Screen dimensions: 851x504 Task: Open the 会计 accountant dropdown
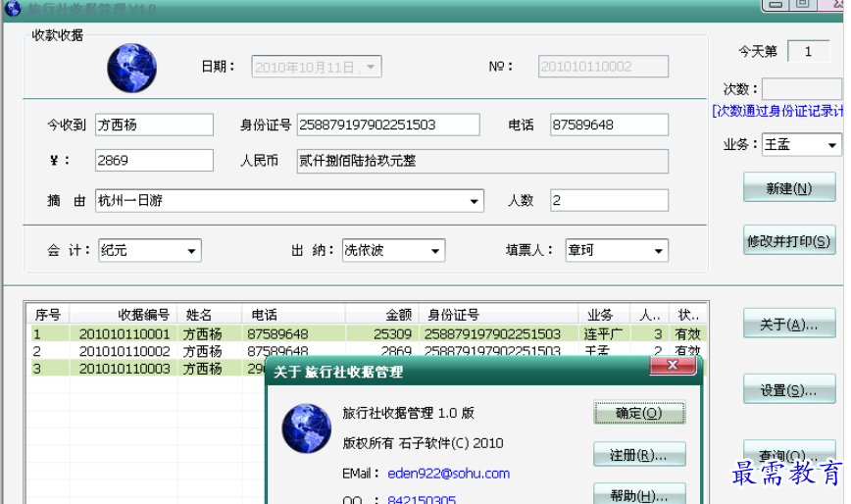[191, 251]
